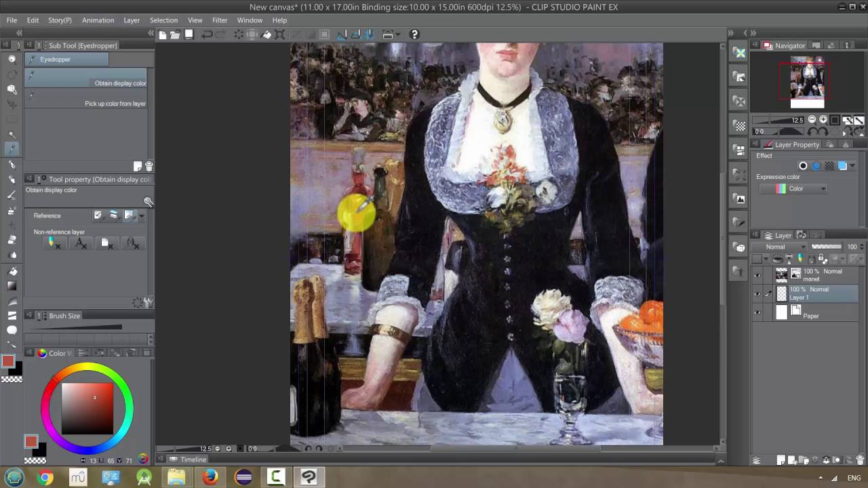This screenshot has width=868, height=488.
Task: Delete sub tool with trash icon
Action: coord(149,166)
